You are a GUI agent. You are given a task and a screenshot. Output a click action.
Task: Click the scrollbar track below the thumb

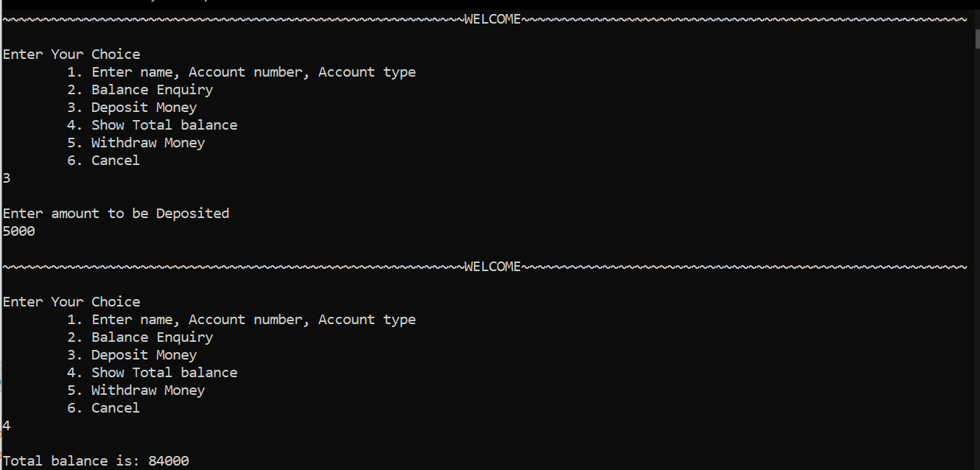[x=975, y=258]
